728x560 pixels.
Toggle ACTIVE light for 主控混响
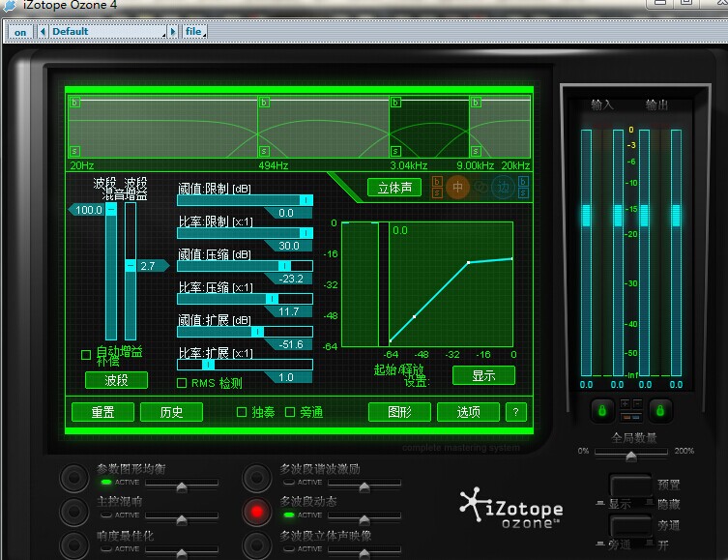click(106, 515)
